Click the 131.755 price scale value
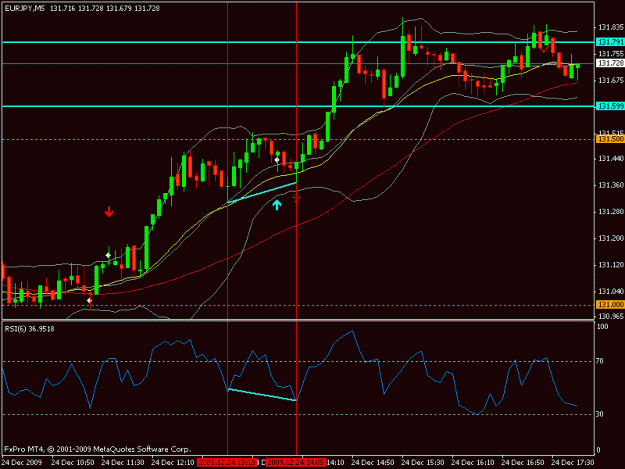 pyautogui.click(x=610, y=54)
